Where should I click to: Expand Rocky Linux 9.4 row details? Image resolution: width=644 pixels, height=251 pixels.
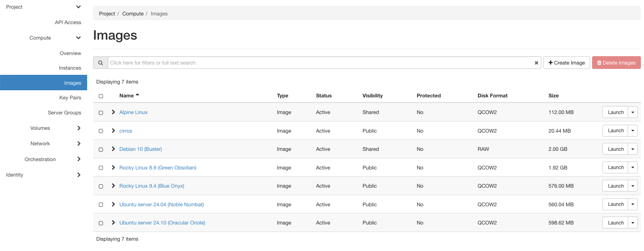click(x=113, y=186)
